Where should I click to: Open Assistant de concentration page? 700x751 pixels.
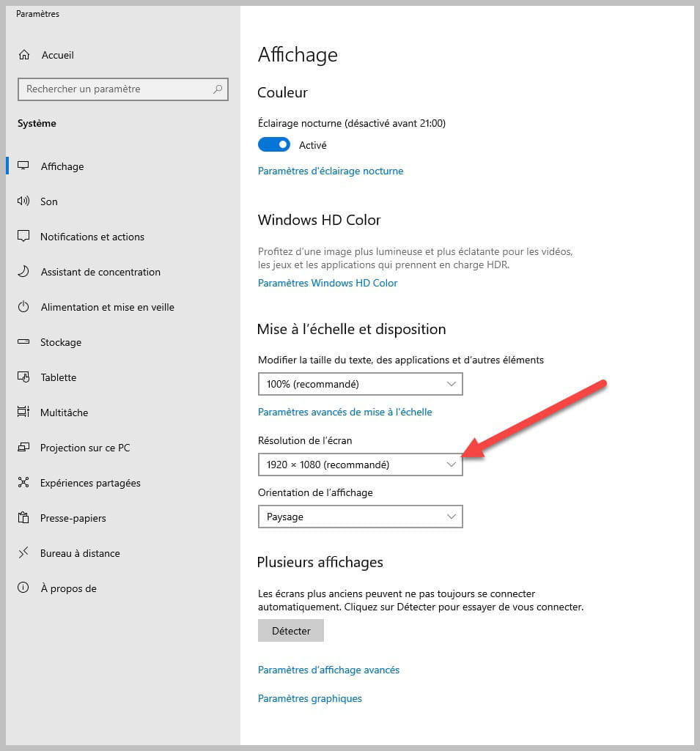[100, 272]
